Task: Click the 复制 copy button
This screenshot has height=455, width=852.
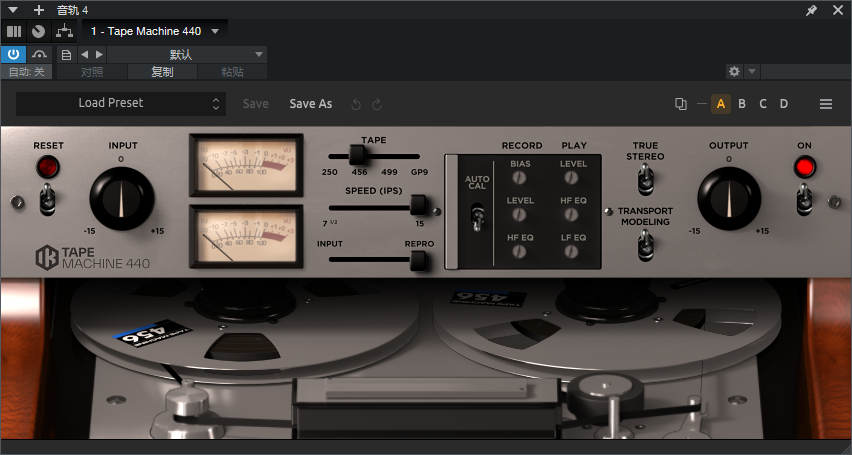Action: 162,72
